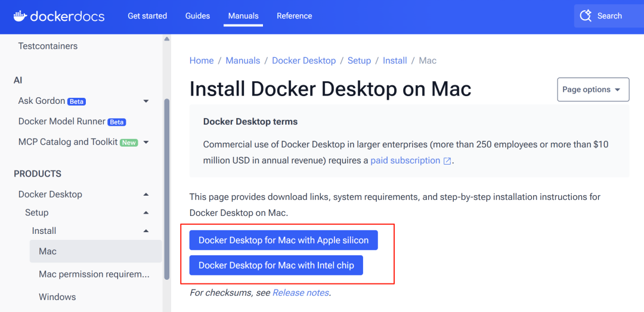Open the paid subscription link
The width and height of the screenshot is (644, 312).
[405, 160]
